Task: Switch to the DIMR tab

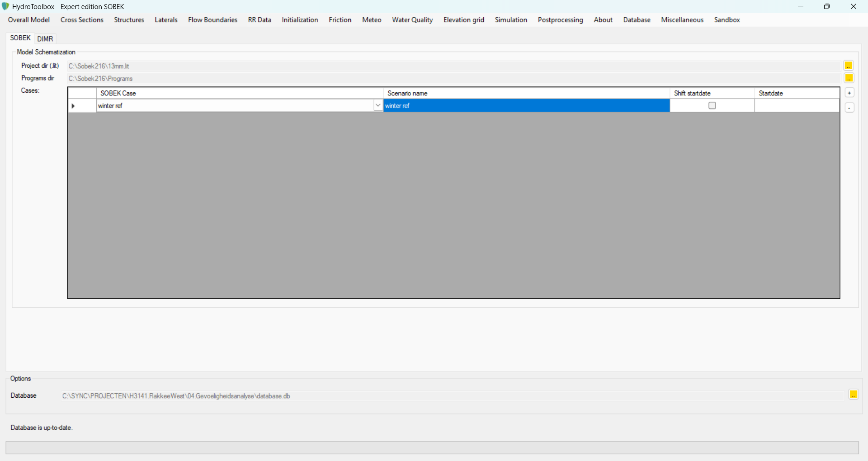Action: pos(45,39)
